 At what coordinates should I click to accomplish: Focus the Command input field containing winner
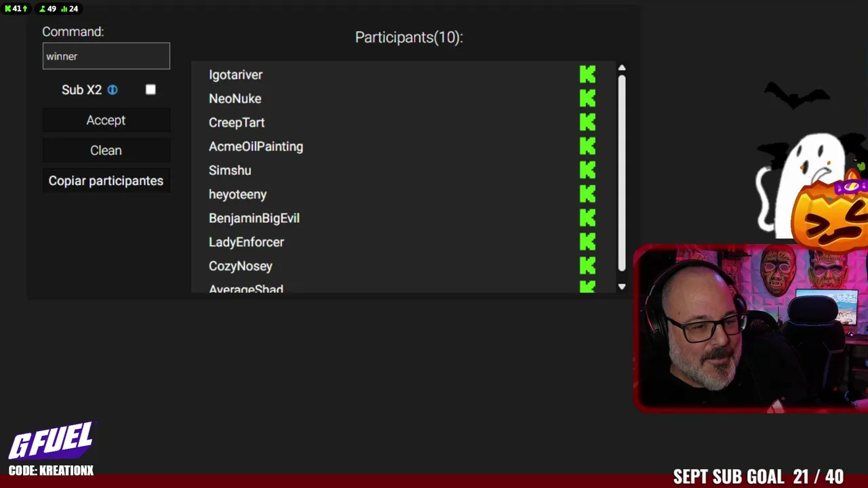(106, 56)
